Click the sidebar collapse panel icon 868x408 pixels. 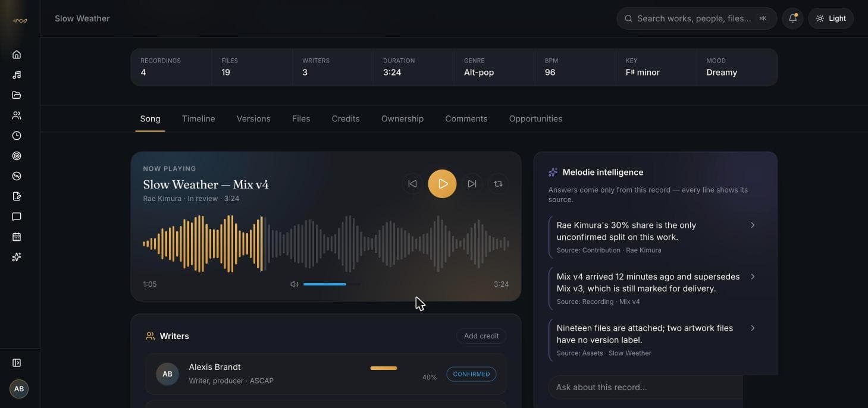point(17,363)
